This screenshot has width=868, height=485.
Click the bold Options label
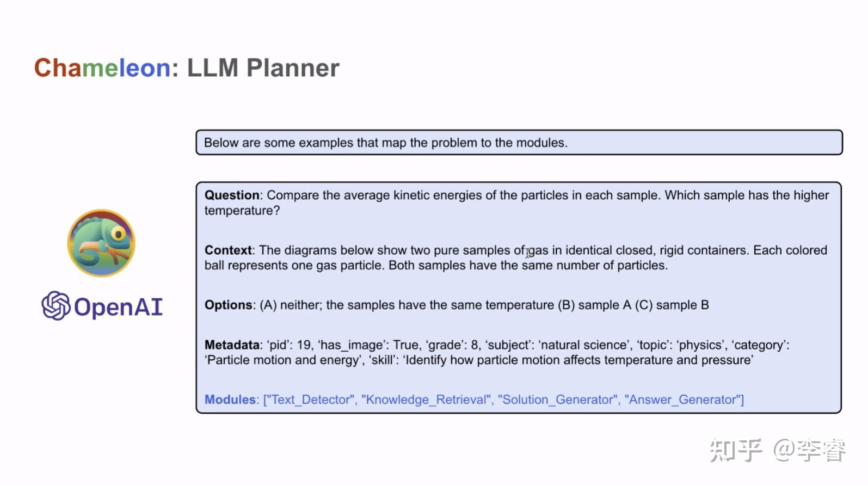click(229, 305)
